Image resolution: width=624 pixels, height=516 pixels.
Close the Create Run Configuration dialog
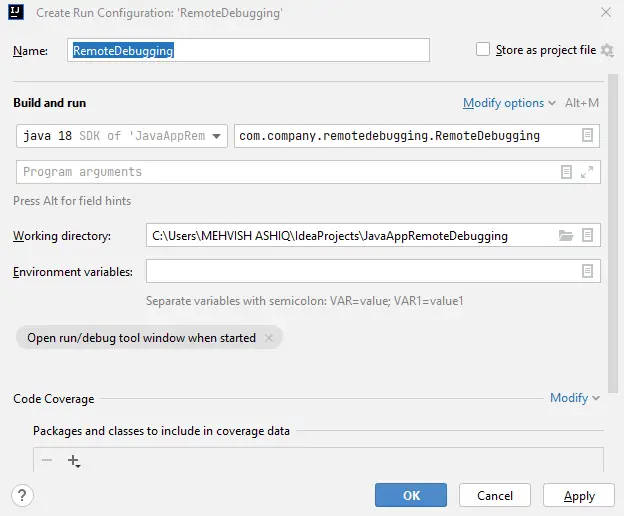click(x=606, y=12)
